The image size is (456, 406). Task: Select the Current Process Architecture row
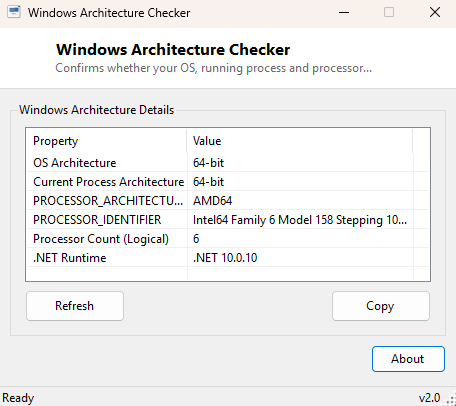tap(228, 182)
